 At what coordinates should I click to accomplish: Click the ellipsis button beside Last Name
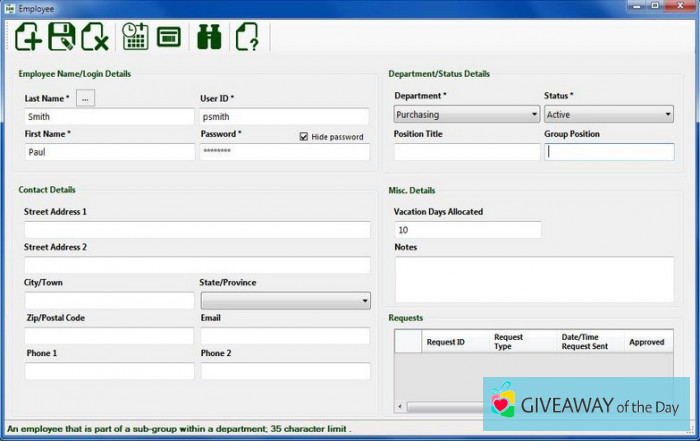click(86, 98)
